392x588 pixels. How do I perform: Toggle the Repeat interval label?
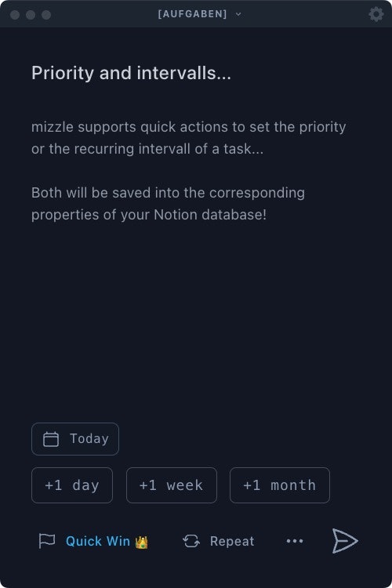(232, 541)
